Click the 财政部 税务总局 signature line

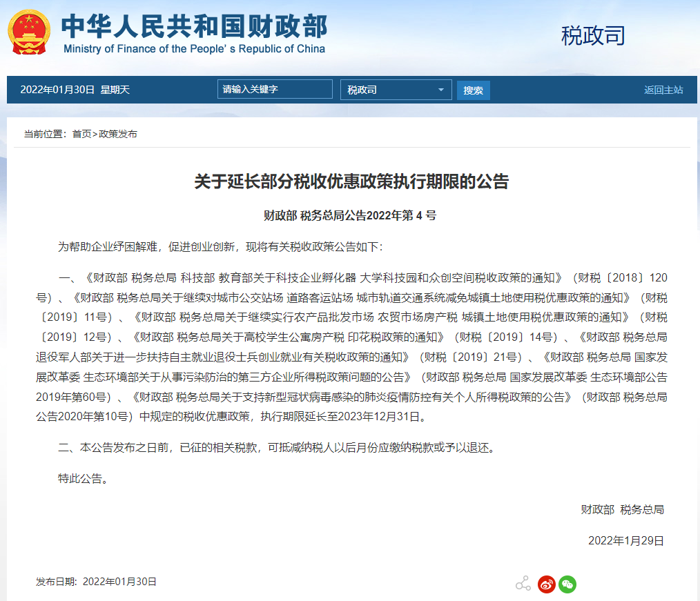tap(622, 509)
